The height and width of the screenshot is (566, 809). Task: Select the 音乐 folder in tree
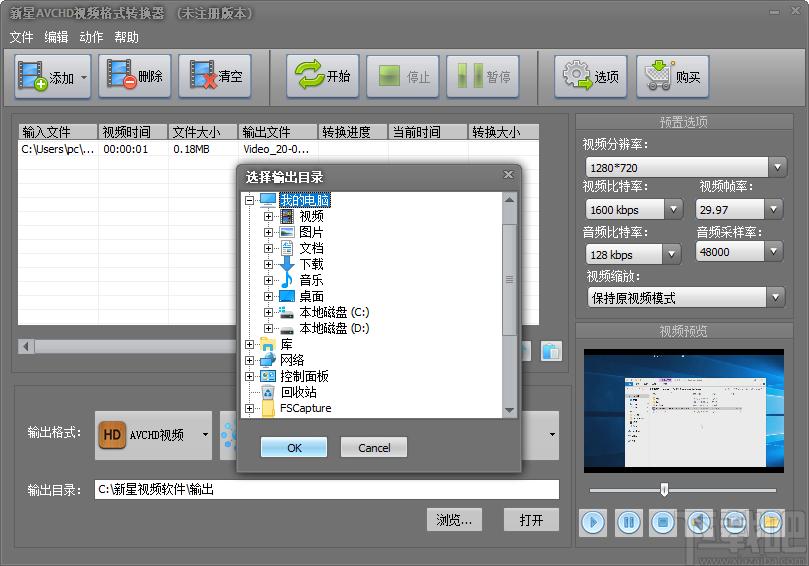point(312,280)
